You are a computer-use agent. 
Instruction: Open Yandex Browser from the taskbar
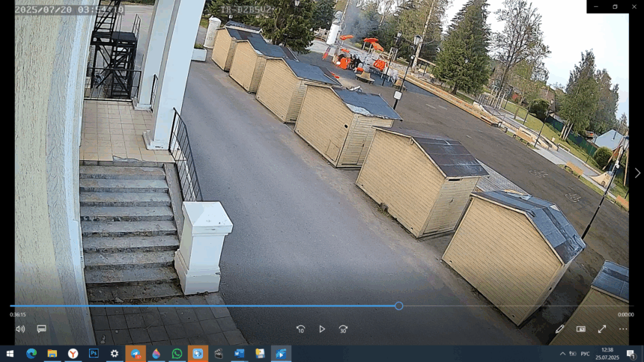[x=73, y=354]
